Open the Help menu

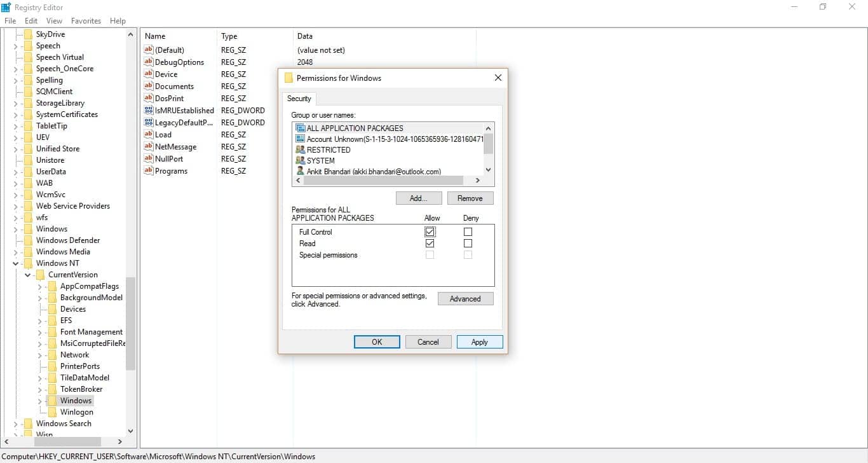118,21
